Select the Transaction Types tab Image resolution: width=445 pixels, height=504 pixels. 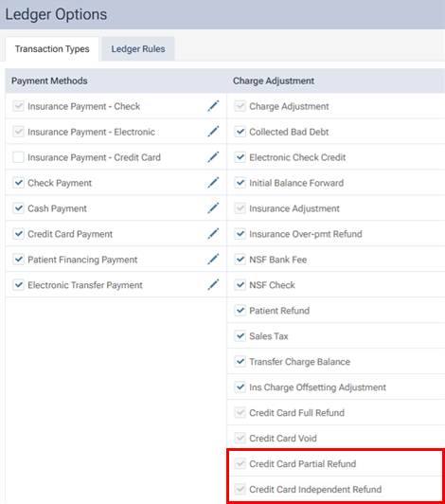click(x=52, y=49)
